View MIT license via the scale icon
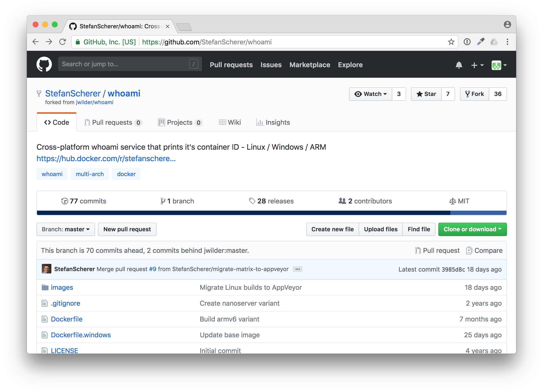Screen dimensions: 543x392 pyautogui.click(x=452, y=201)
